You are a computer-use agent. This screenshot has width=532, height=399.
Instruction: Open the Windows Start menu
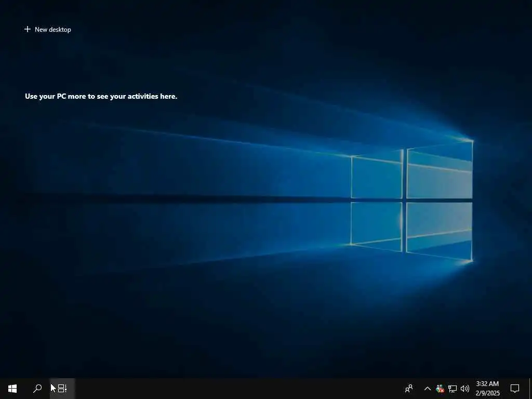[x=12, y=389]
